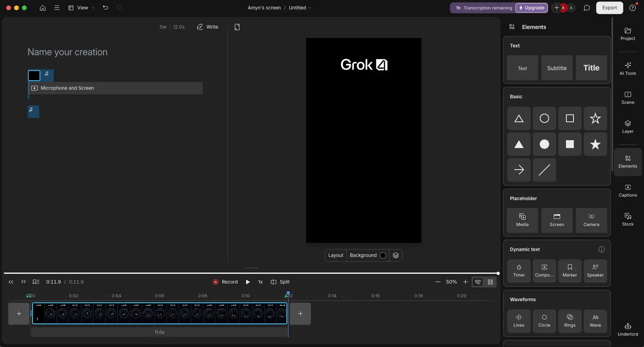Start recording with Record button
This screenshot has height=347, width=644.
coord(225,282)
